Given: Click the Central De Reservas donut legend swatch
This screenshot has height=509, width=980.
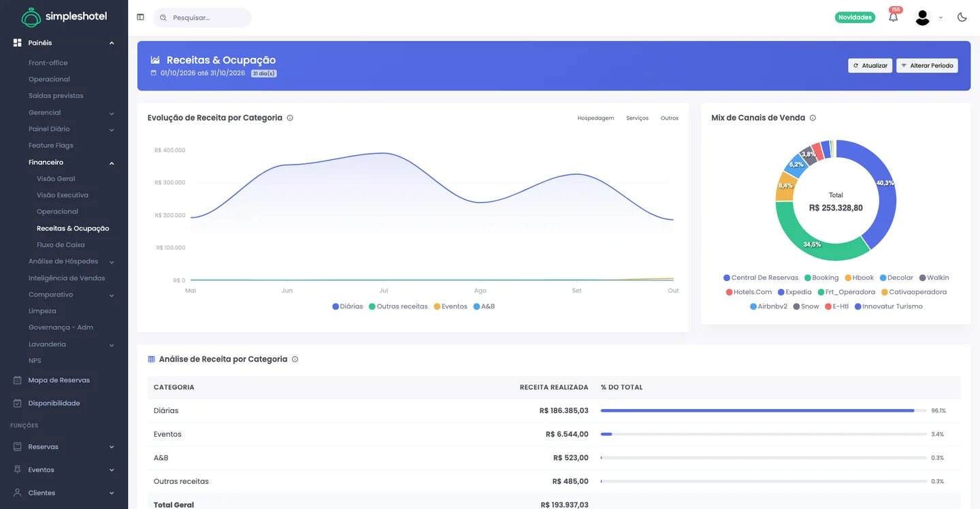Looking at the screenshot, I should pos(727,278).
